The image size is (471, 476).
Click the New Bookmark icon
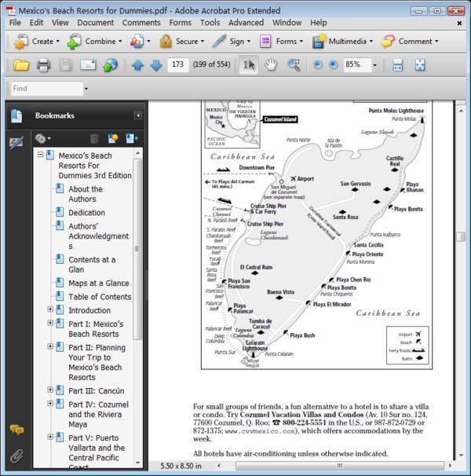112,138
